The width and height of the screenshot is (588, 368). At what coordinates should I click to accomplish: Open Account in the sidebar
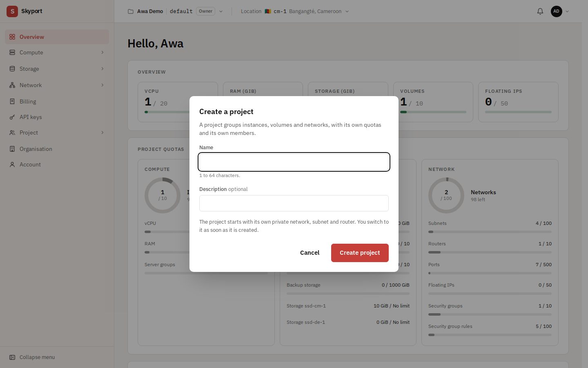[x=57, y=164]
